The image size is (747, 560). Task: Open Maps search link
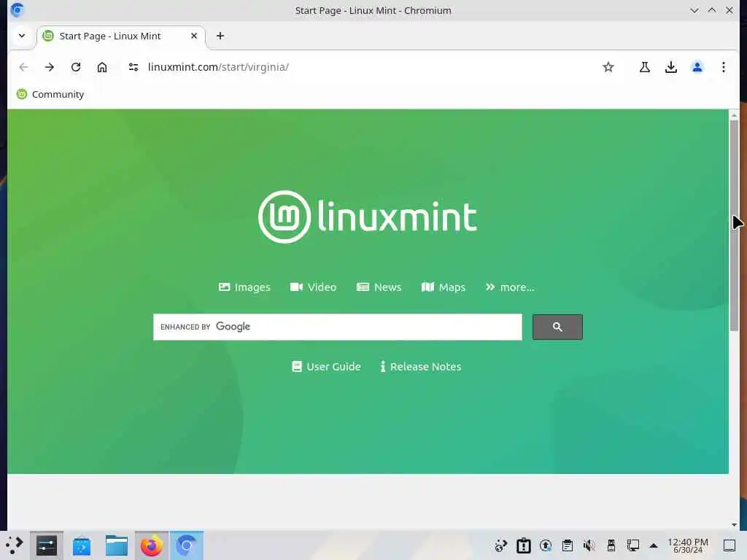coord(443,287)
